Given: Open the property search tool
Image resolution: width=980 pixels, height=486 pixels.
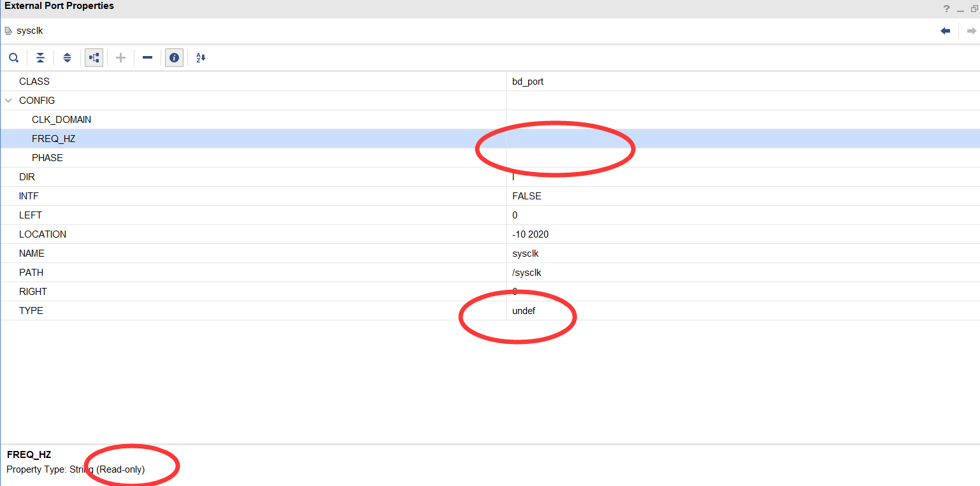Looking at the screenshot, I should click(x=13, y=57).
